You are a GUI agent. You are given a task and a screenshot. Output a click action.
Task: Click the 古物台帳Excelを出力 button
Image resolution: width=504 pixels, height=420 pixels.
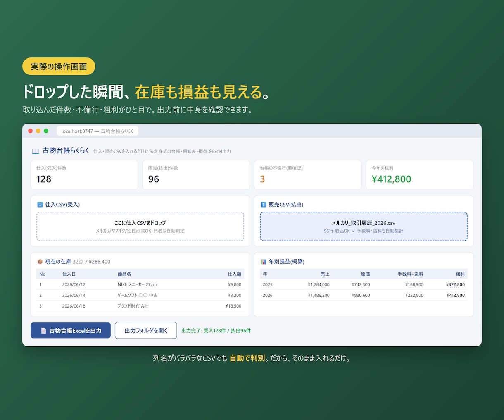pos(71,330)
